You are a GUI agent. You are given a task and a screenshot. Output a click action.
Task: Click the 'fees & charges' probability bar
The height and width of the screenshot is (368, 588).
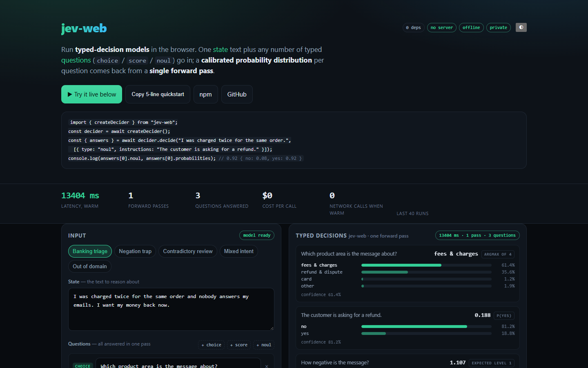point(426,265)
